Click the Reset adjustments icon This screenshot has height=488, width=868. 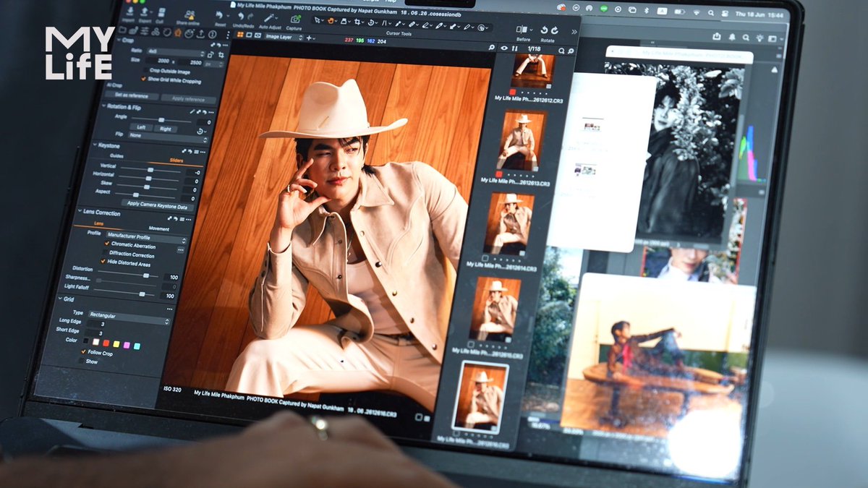coord(219,15)
